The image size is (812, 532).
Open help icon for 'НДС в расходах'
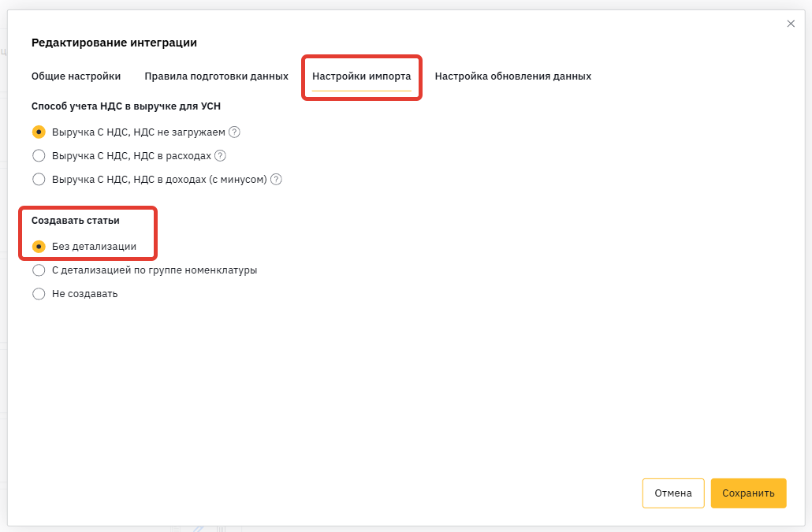pos(220,156)
